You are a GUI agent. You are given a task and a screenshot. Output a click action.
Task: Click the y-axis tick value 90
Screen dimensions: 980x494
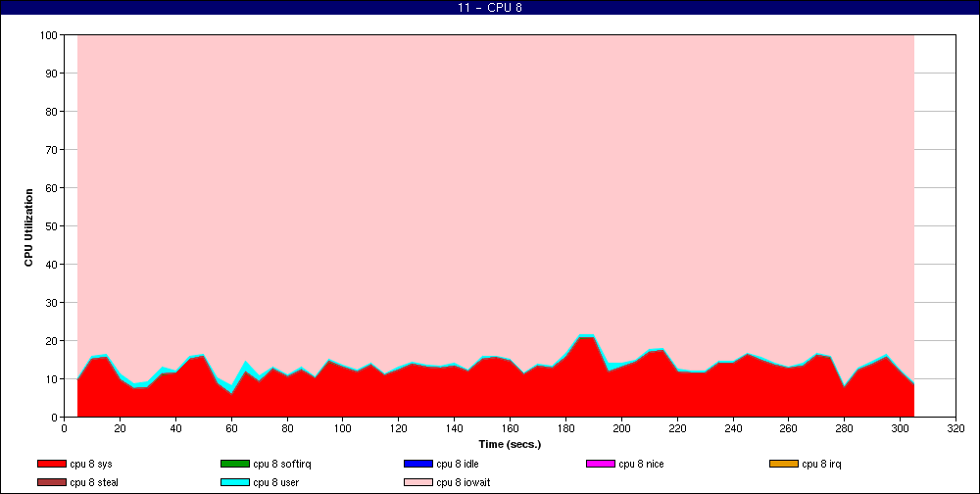pos(53,74)
